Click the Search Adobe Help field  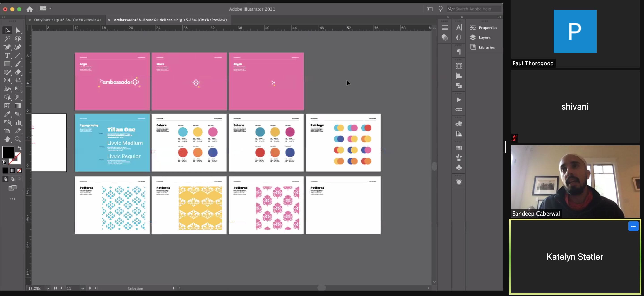point(474,9)
